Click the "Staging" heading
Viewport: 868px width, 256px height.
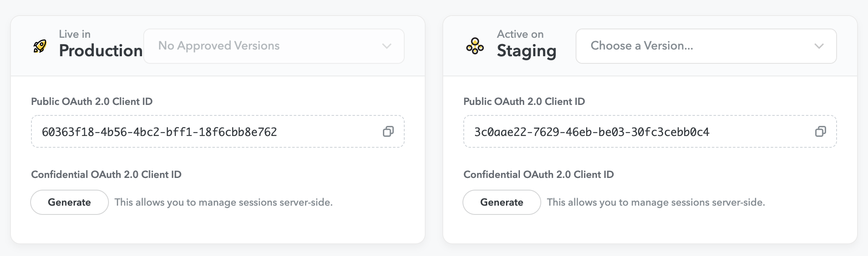point(527,51)
